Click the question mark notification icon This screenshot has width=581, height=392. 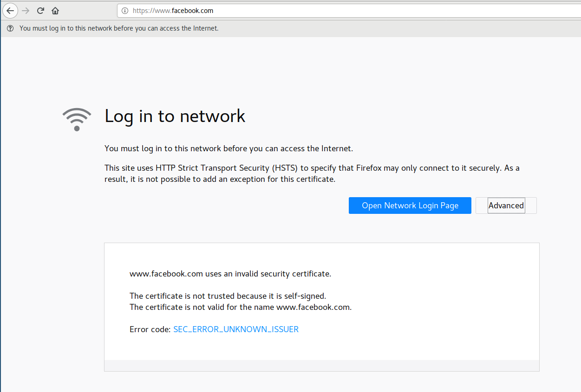(x=10, y=28)
